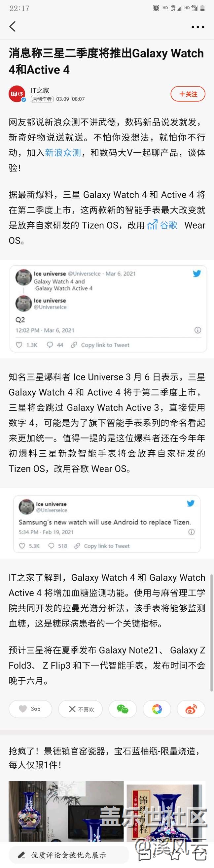Go back using the top-left arrow

[13, 27]
